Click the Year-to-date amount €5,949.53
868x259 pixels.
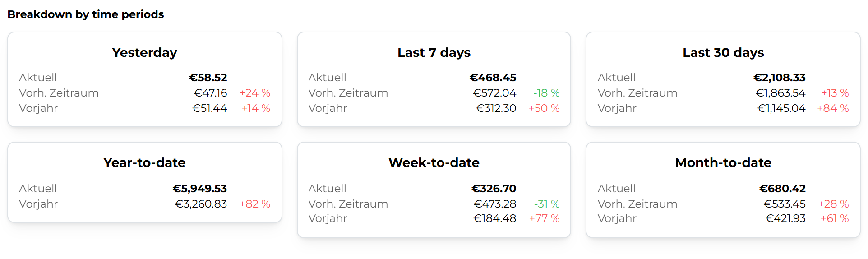[199, 189]
